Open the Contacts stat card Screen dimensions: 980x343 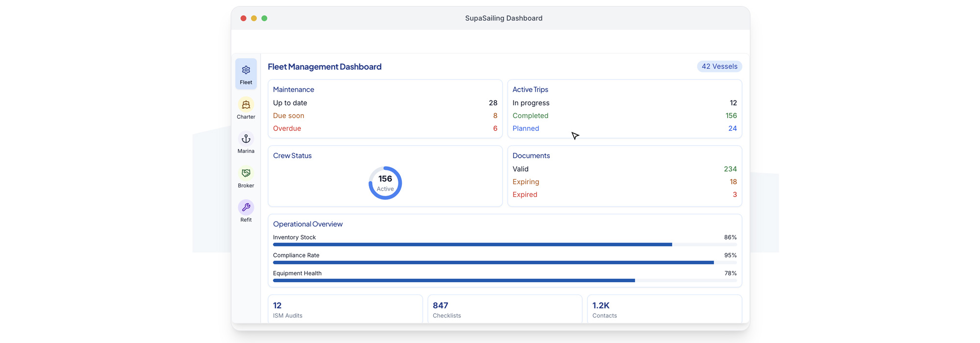pos(664,309)
